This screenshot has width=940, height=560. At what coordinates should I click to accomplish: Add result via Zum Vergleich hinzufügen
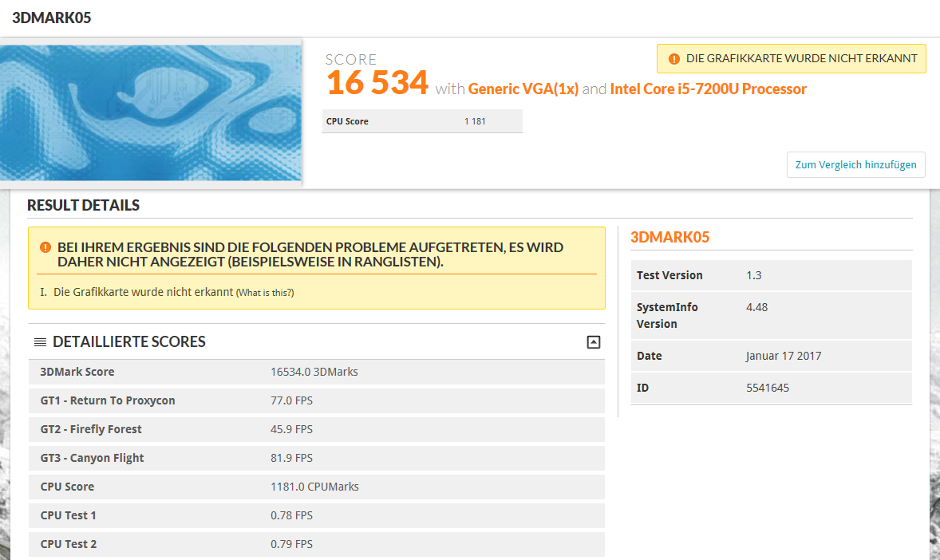point(855,164)
